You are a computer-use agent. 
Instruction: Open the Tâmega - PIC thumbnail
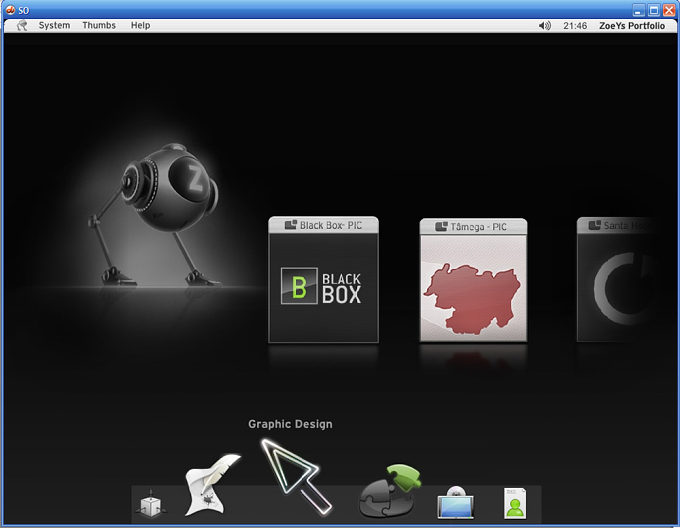pyautogui.click(x=474, y=280)
